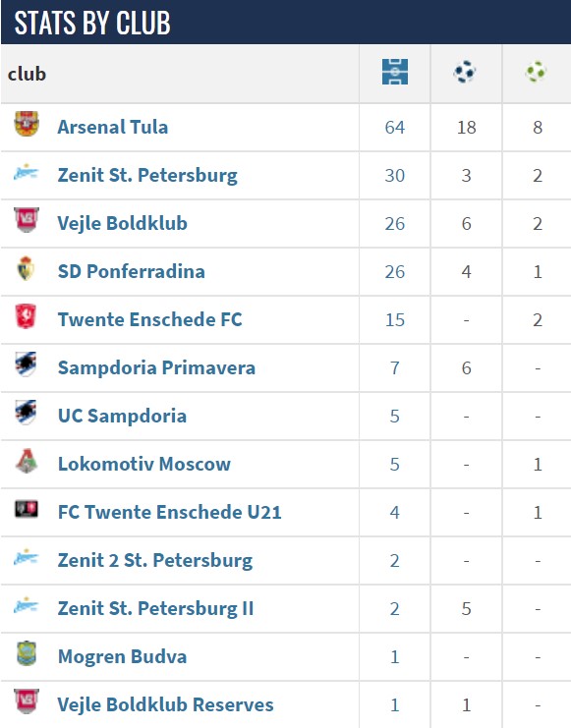Click the Arsenal Tula club crest
The height and width of the screenshot is (728, 571).
pos(27,124)
